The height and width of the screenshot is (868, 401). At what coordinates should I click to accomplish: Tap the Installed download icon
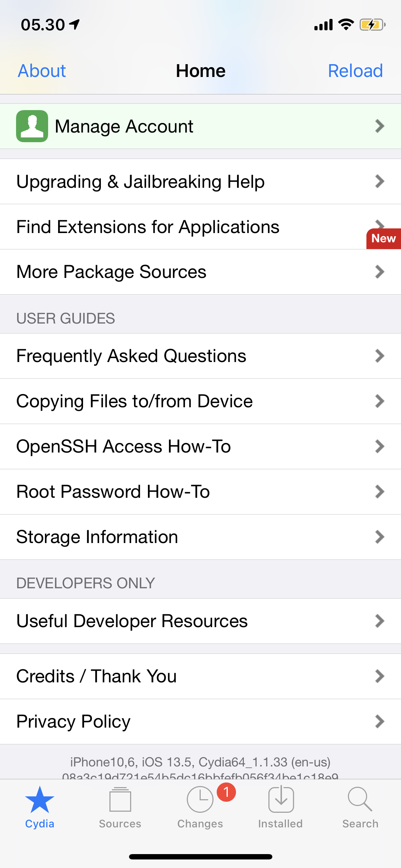[281, 800]
